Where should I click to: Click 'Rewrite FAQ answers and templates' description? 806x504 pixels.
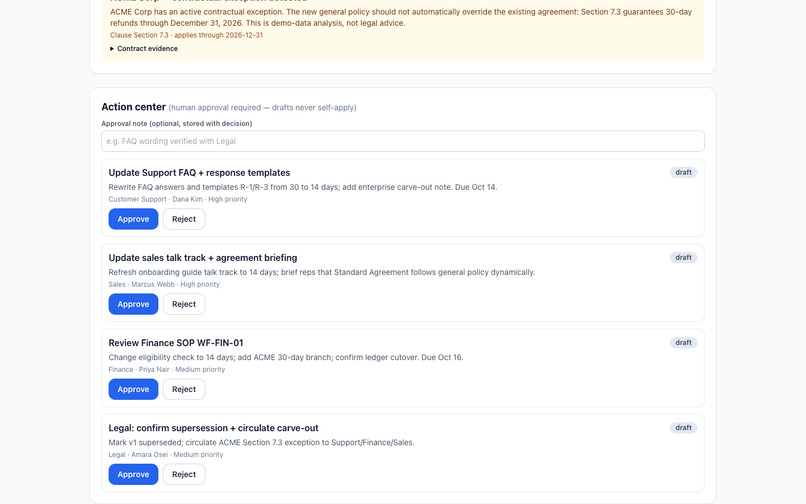pos(303,187)
